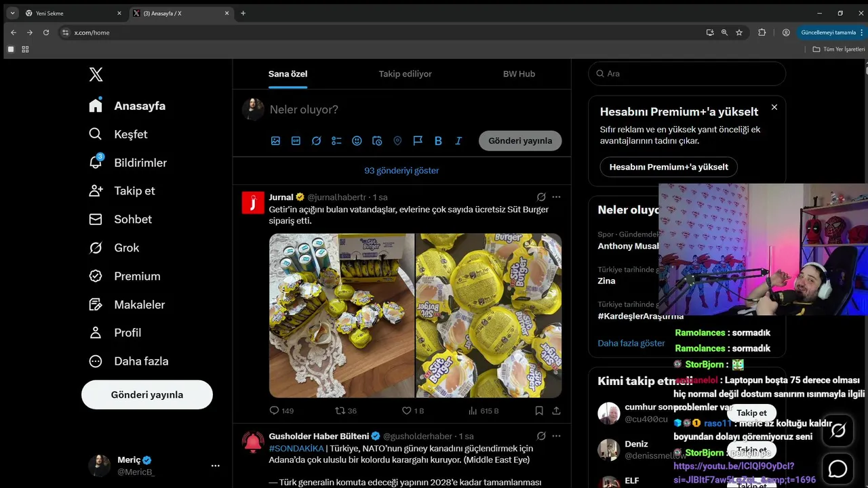This screenshot has width=868, height=488.
Task: Show 93 gönderiyi göster new posts
Action: [401, 171]
